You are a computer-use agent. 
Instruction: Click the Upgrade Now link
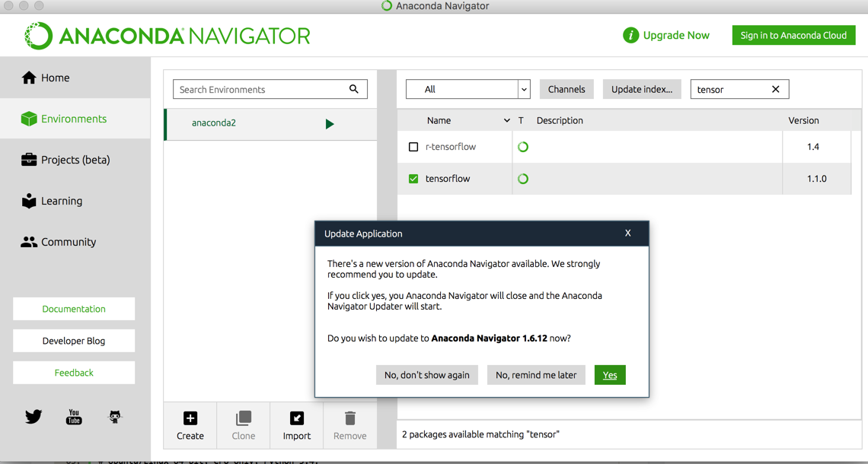(676, 36)
